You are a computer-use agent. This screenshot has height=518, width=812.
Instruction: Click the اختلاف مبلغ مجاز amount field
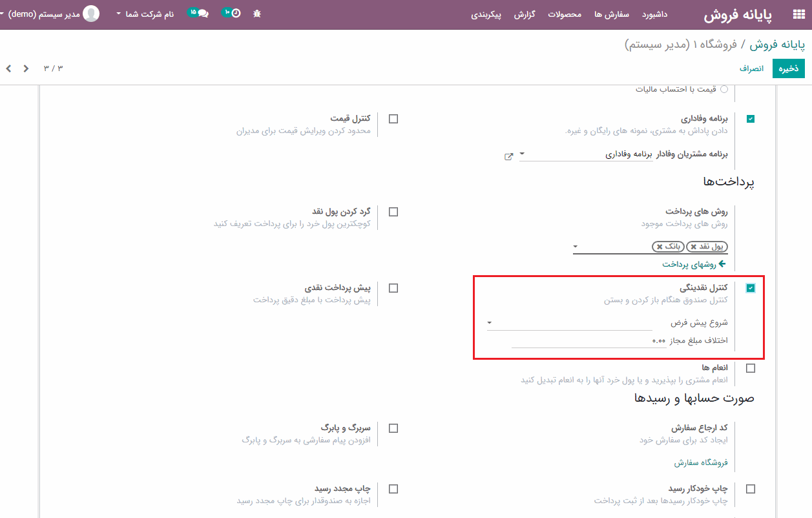click(588, 340)
